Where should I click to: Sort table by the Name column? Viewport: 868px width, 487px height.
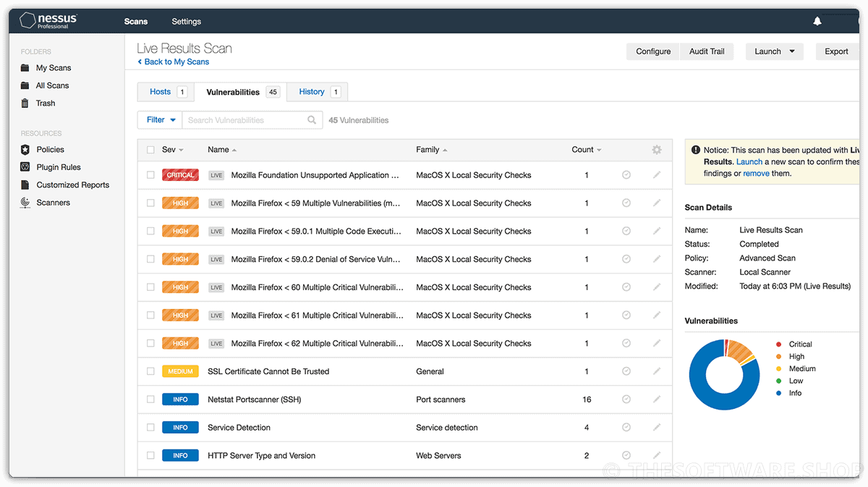[222, 150]
